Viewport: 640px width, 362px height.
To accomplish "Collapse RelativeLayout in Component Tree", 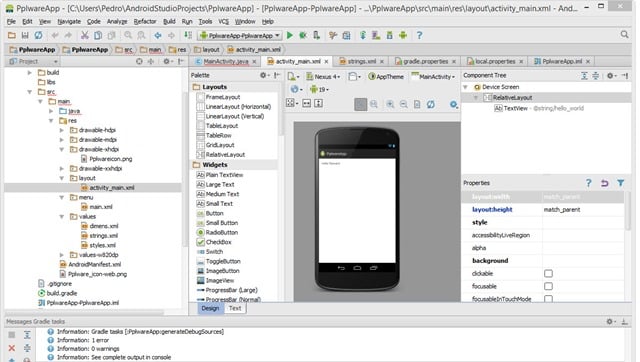I will (x=476, y=98).
